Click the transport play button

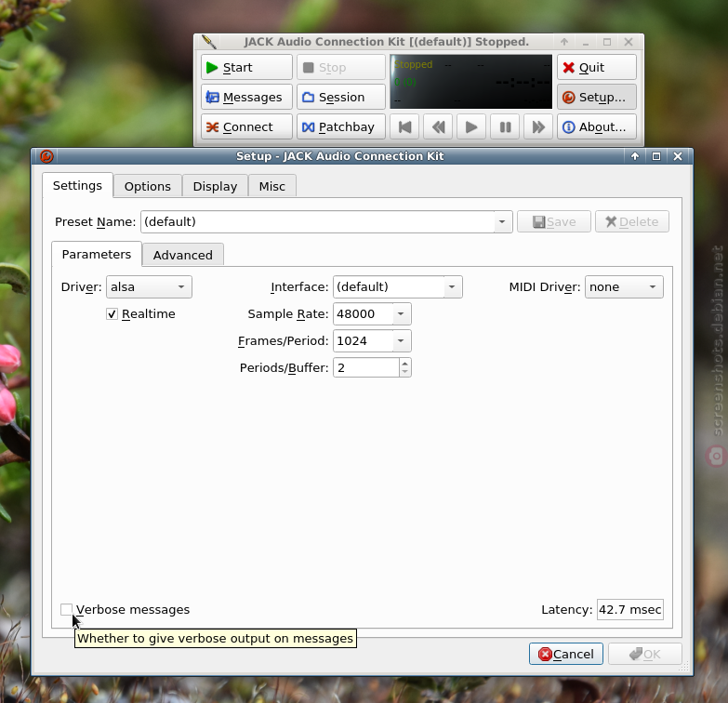[x=471, y=126]
